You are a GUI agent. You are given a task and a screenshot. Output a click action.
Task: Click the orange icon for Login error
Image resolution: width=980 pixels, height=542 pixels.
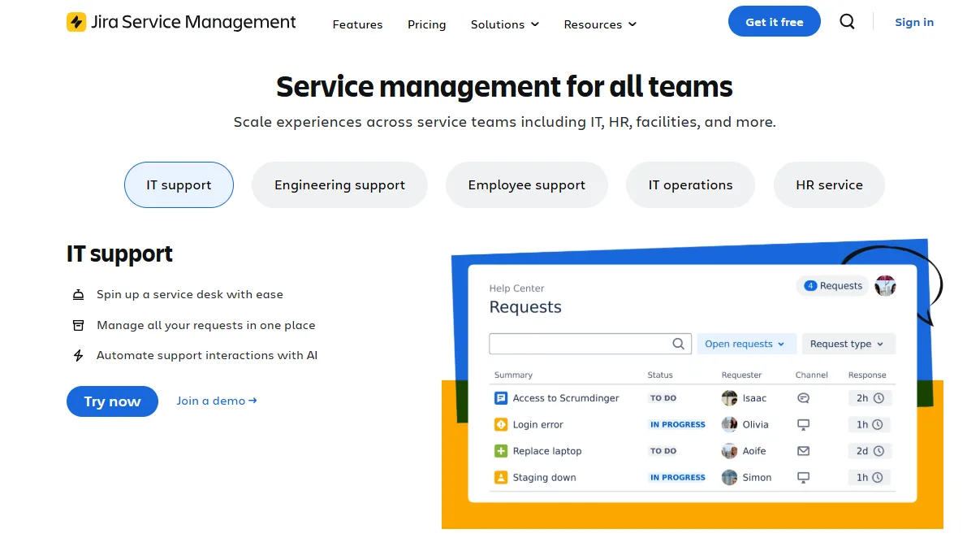[x=501, y=424]
